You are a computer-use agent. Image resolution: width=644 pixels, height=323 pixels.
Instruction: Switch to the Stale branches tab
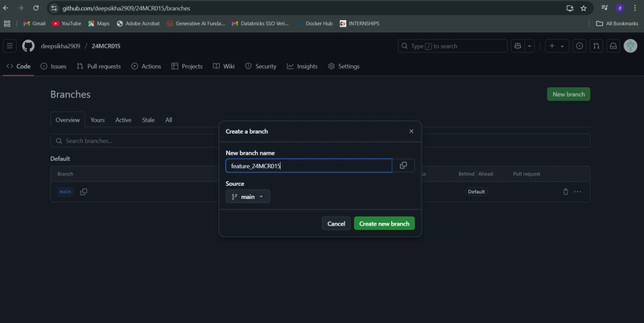pyautogui.click(x=148, y=120)
